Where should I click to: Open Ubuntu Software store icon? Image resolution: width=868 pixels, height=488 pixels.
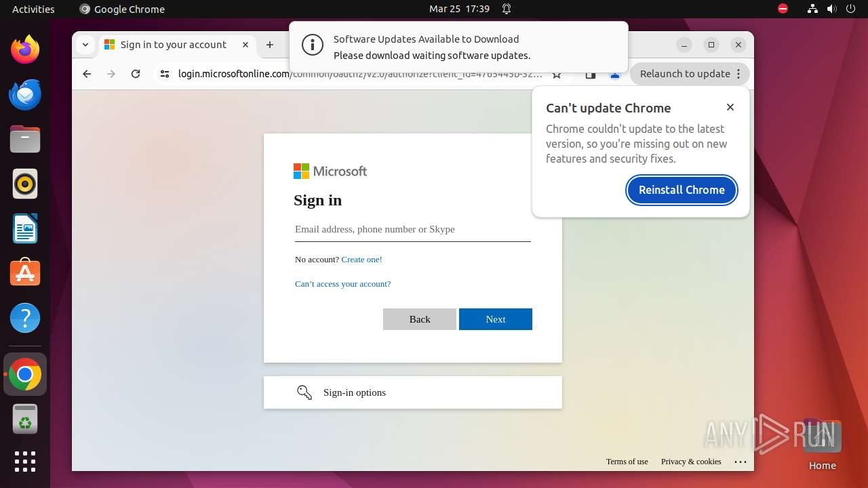click(x=25, y=273)
